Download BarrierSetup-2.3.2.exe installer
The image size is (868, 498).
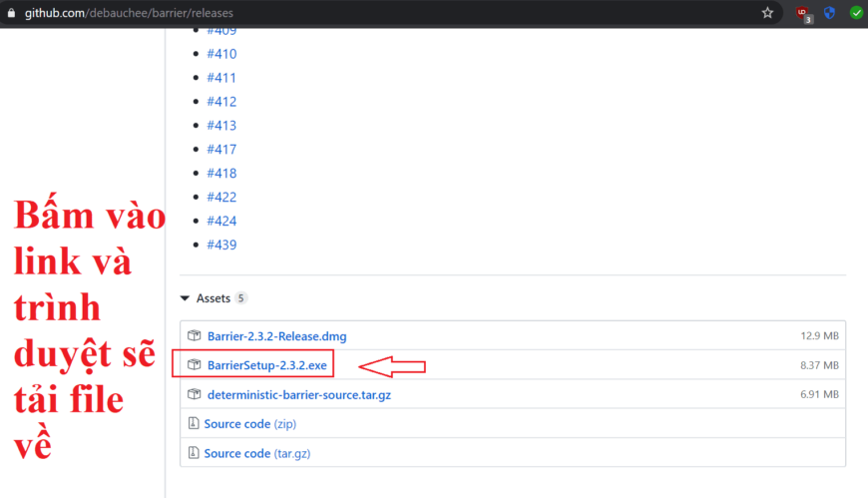click(266, 365)
